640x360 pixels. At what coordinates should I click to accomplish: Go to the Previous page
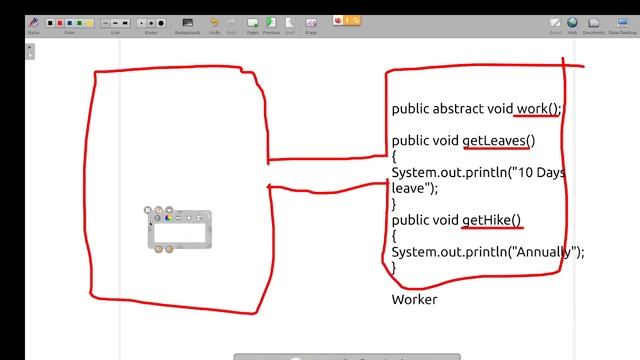tap(271, 25)
